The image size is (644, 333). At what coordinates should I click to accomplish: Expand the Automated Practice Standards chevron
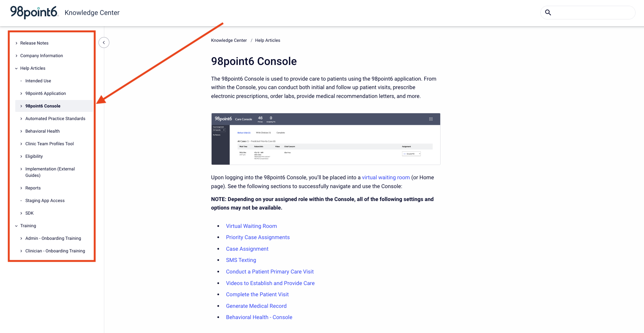click(21, 119)
